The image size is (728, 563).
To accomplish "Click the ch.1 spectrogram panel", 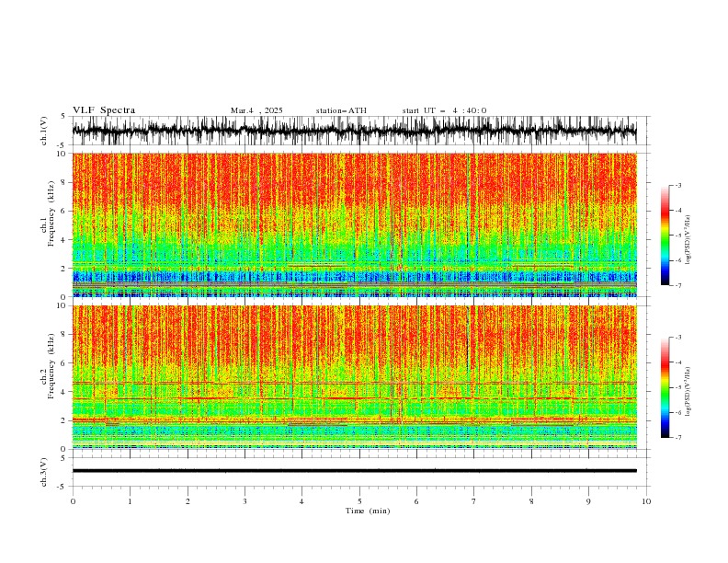I will tap(354, 224).
